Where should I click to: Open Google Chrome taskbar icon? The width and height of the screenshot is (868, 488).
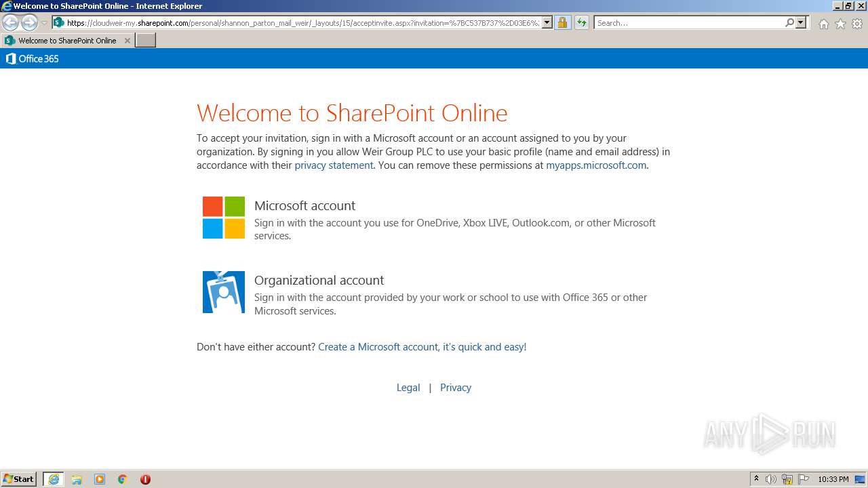point(123,479)
